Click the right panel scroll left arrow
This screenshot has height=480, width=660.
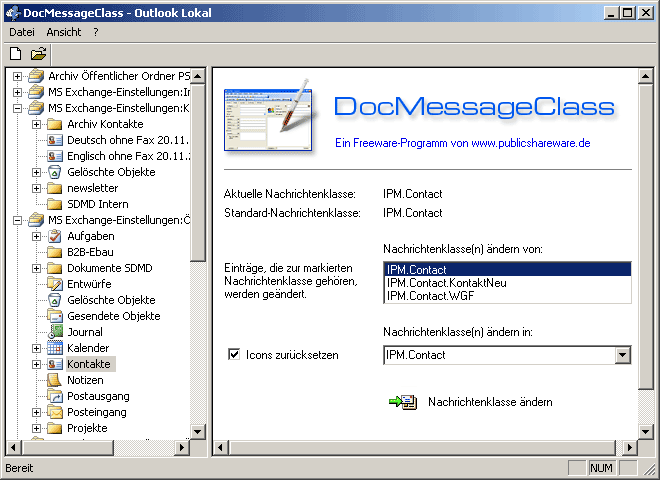point(220,447)
